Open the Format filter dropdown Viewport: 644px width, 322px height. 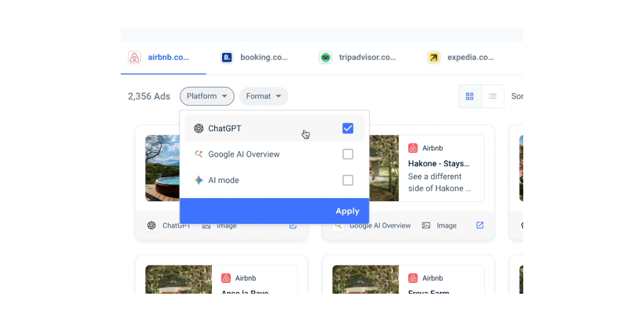click(x=264, y=96)
